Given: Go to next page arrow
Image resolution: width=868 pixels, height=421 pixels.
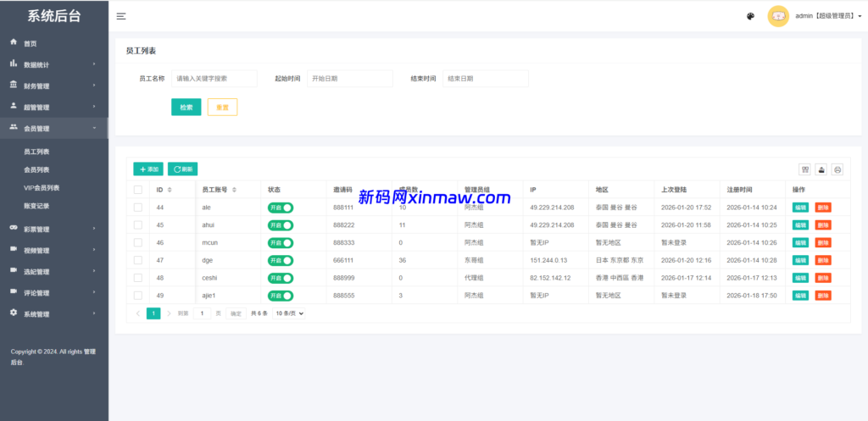Looking at the screenshot, I should point(169,313).
